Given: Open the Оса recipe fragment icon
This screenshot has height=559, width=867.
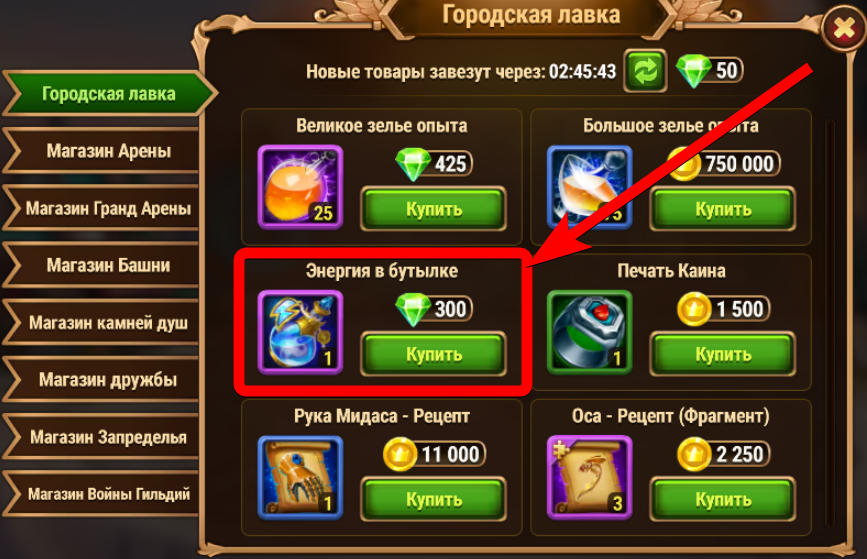Looking at the screenshot, I should [589, 478].
